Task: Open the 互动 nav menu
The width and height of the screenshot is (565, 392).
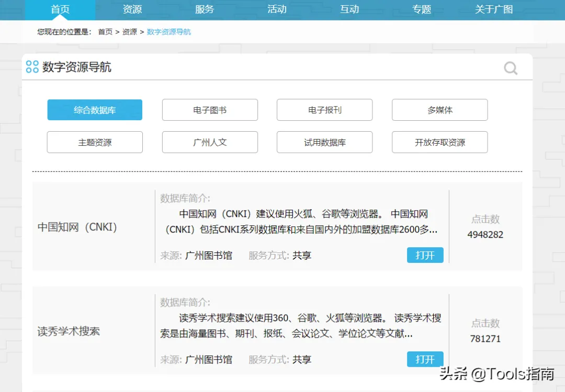Action: coord(349,9)
